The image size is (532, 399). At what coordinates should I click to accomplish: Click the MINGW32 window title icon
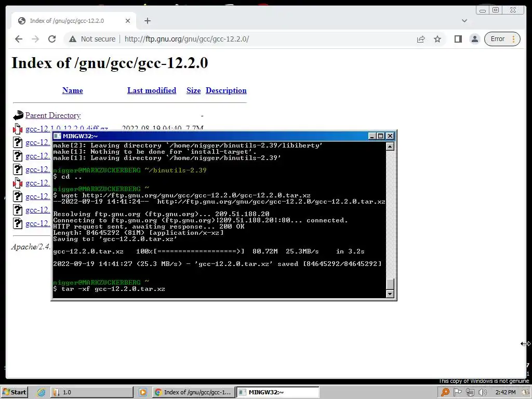pyautogui.click(x=57, y=136)
